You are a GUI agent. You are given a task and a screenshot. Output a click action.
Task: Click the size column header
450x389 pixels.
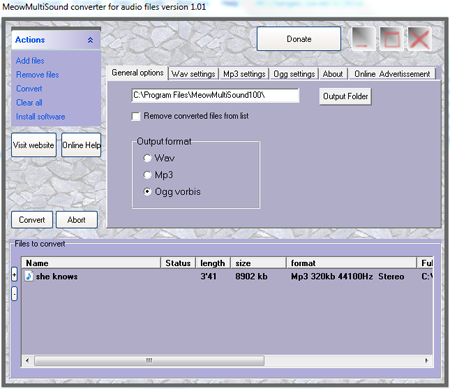[258, 263]
